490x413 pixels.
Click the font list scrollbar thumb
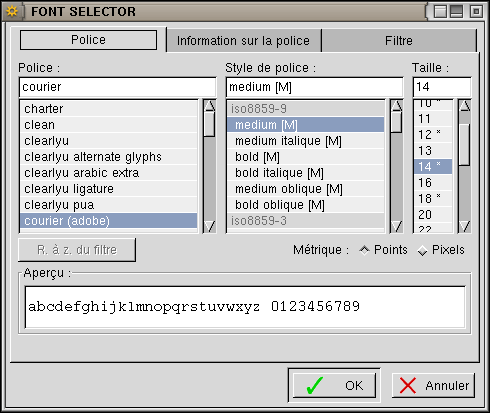(x=210, y=124)
